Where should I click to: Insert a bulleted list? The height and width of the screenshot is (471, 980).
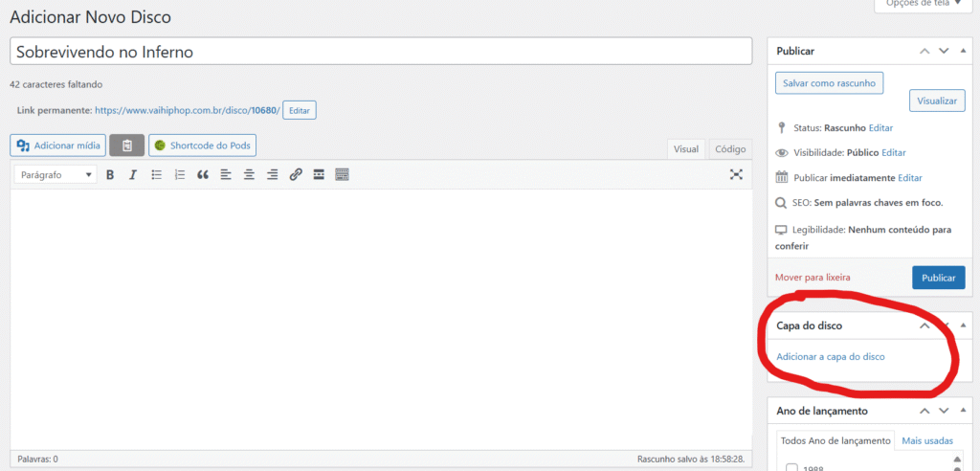click(x=157, y=175)
